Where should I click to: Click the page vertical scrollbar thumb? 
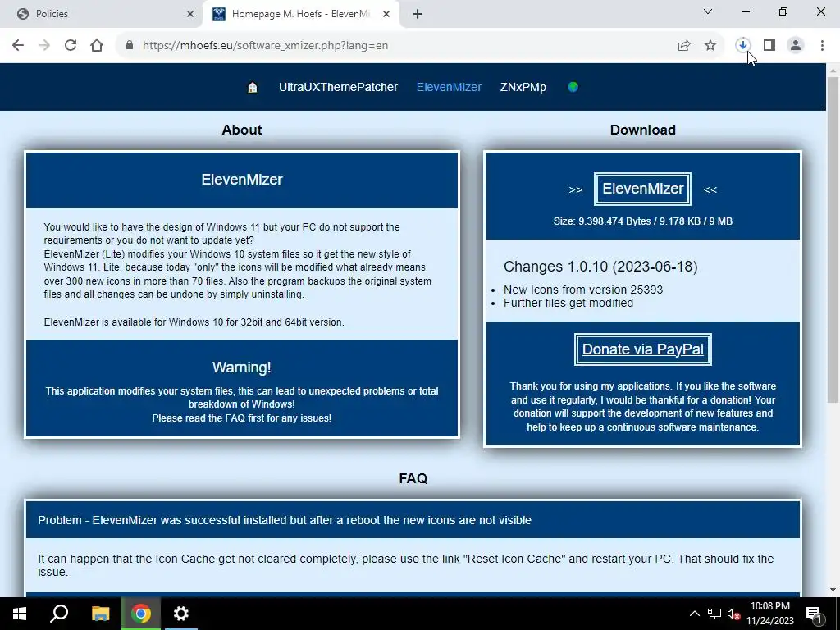click(833, 240)
